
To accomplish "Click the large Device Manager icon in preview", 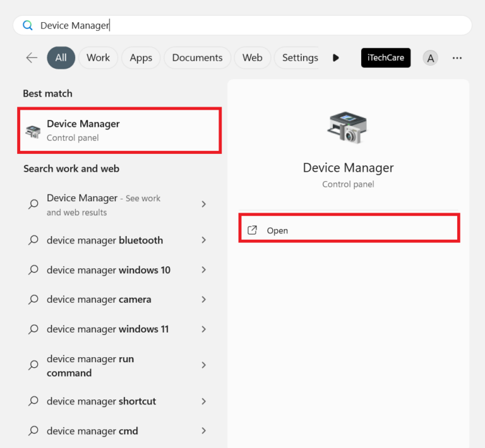I will [347, 127].
